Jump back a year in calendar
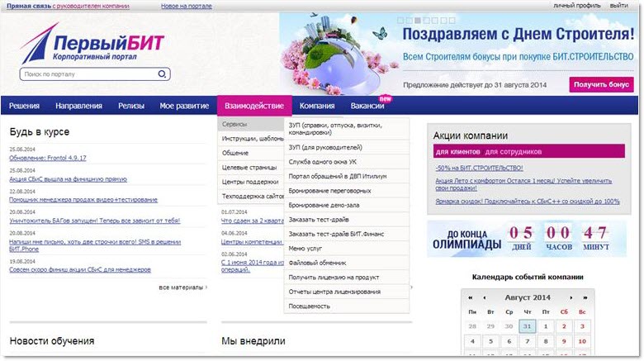The width and height of the screenshot is (644, 361). (471, 297)
